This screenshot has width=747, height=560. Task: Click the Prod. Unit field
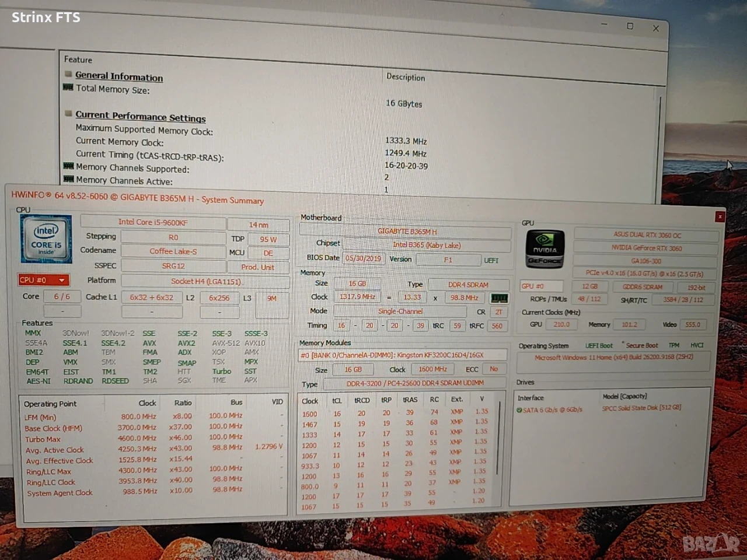pyautogui.click(x=258, y=267)
